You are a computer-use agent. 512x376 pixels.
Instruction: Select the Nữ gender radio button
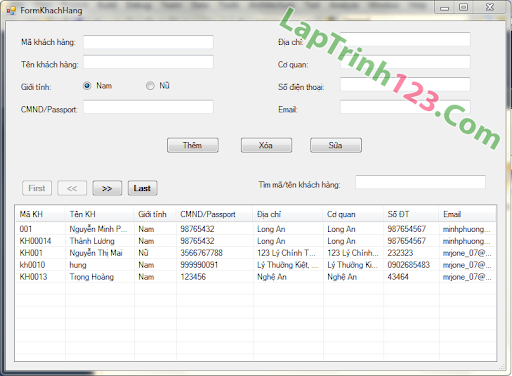(150, 86)
